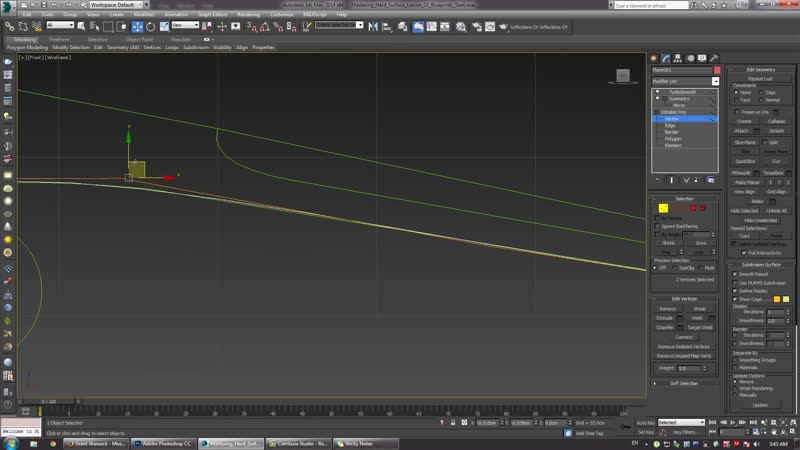Open Select by Name dialog icon
This screenshot has height=450, width=800.
click(94, 27)
